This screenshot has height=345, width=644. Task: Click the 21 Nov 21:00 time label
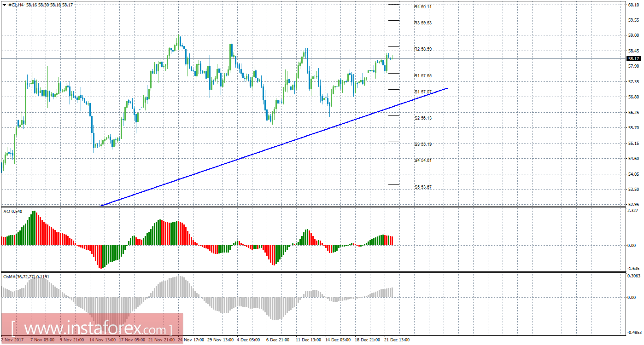click(x=161, y=340)
